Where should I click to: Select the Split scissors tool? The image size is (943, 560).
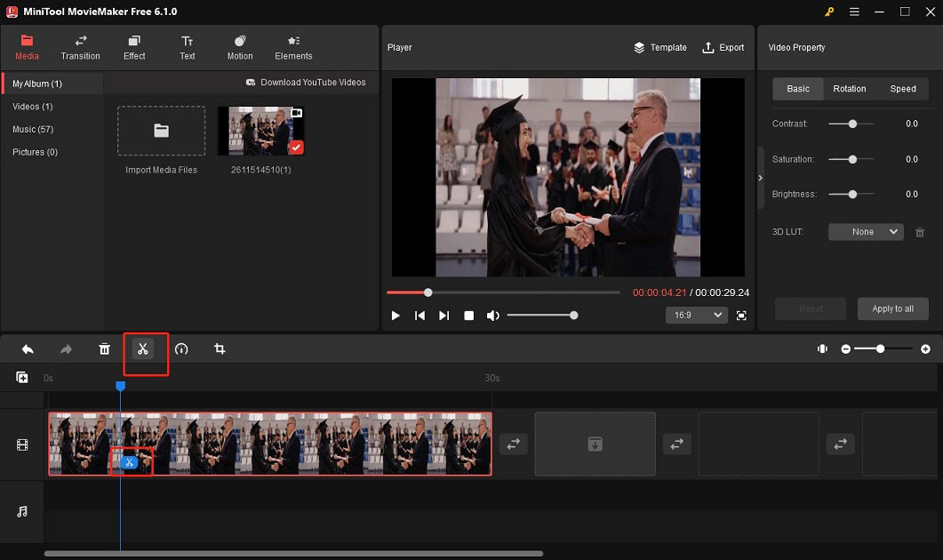coord(144,348)
